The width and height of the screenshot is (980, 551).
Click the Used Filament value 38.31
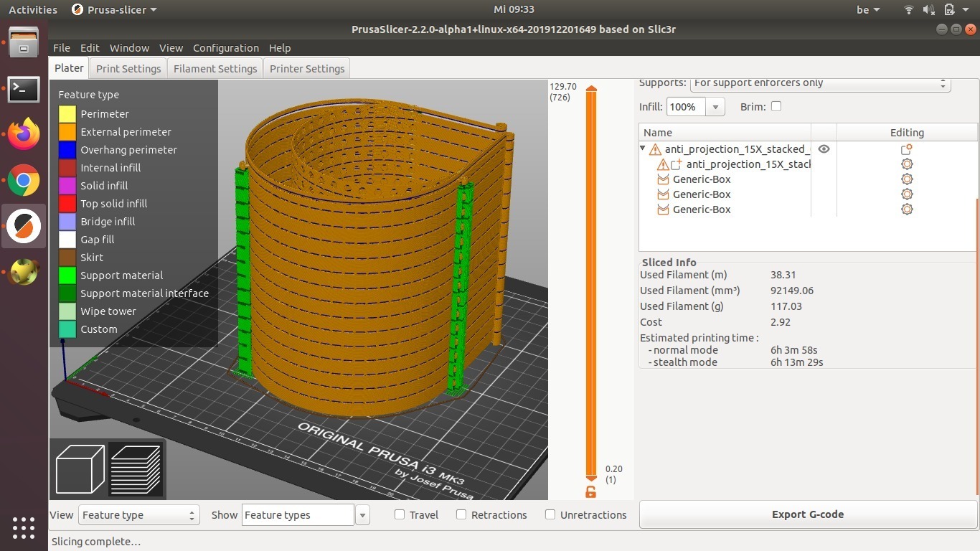point(783,275)
